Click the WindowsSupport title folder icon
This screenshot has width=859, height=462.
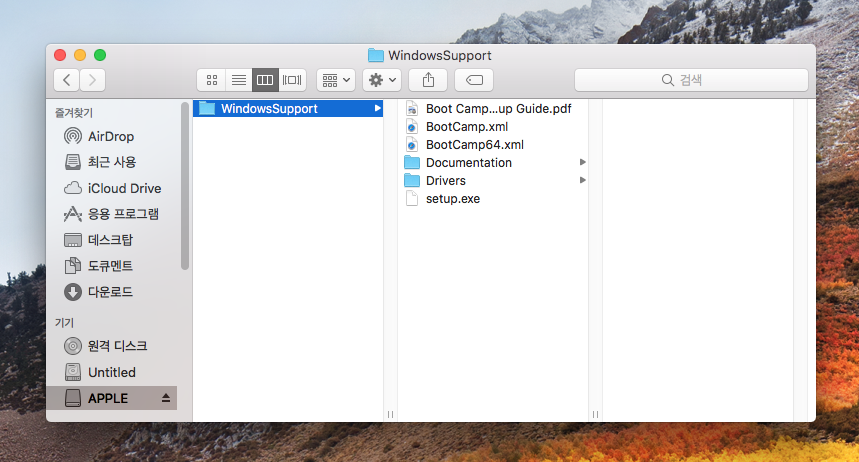point(376,55)
